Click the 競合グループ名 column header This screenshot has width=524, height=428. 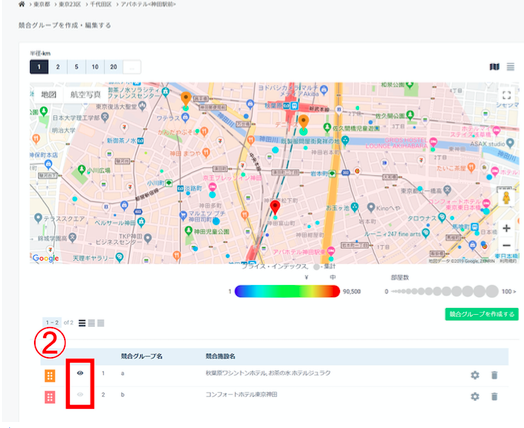tap(142, 356)
